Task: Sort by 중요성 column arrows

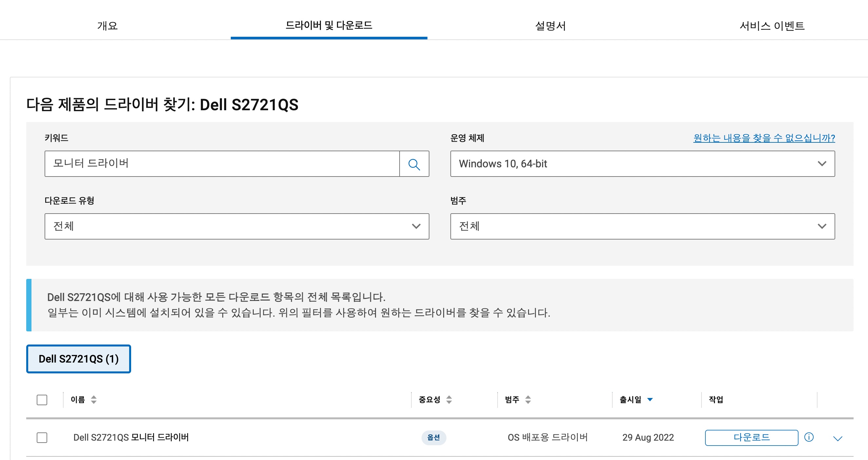Action: pos(449,400)
